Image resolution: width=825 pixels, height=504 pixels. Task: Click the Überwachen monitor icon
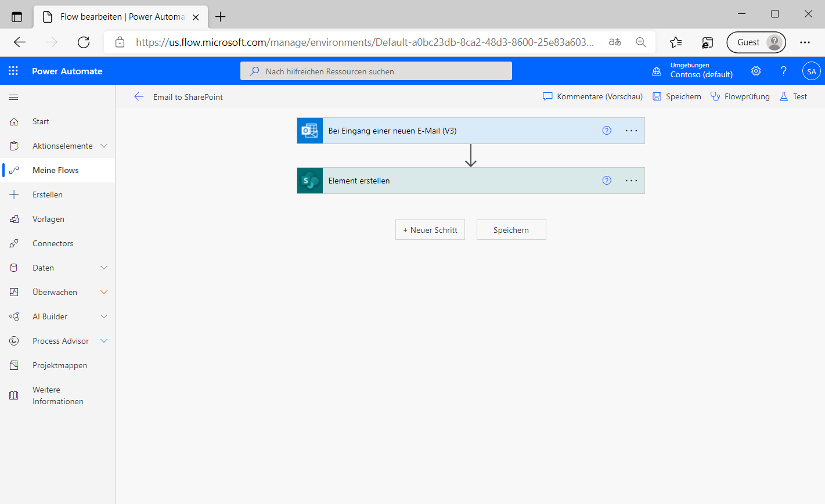[14, 292]
